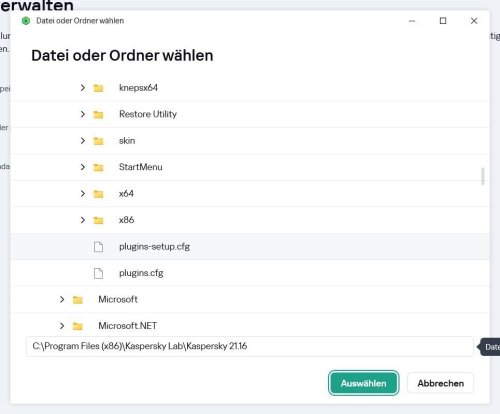Select the plugins.cfg file name

click(x=141, y=273)
